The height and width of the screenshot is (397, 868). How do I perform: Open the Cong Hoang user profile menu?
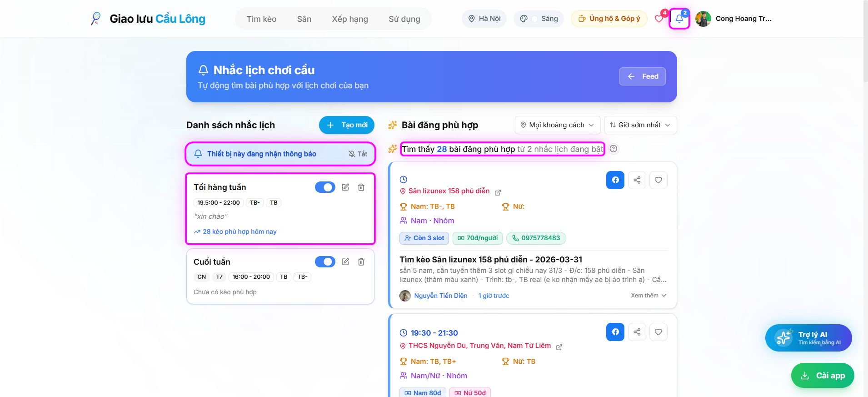pos(733,19)
